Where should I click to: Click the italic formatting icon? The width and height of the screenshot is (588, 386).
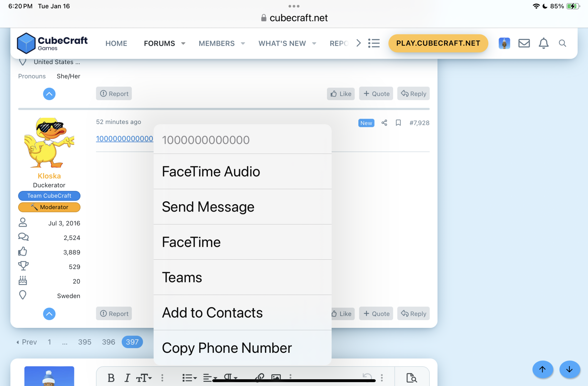coord(127,378)
